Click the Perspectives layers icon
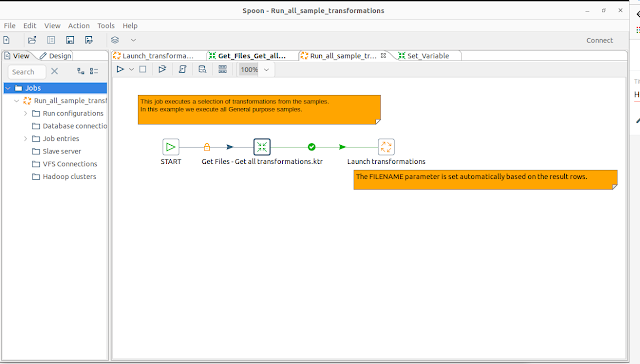The height and width of the screenshot is (364, 640). 115,40
